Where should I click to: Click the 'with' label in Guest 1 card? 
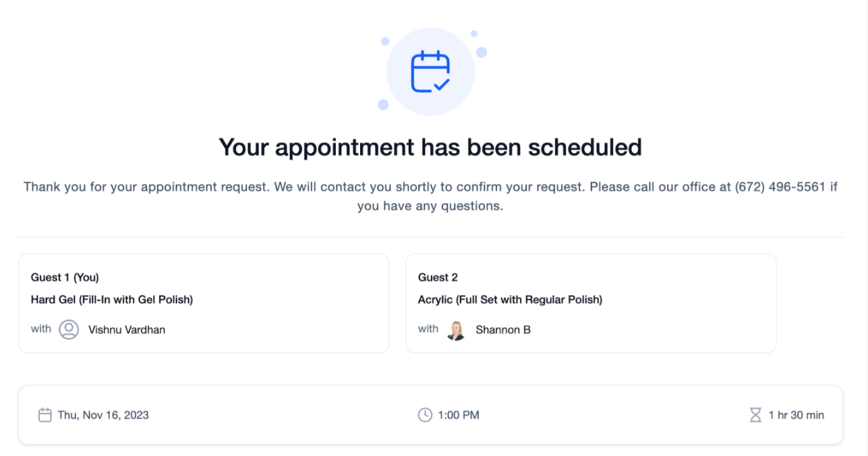[41, 329]
